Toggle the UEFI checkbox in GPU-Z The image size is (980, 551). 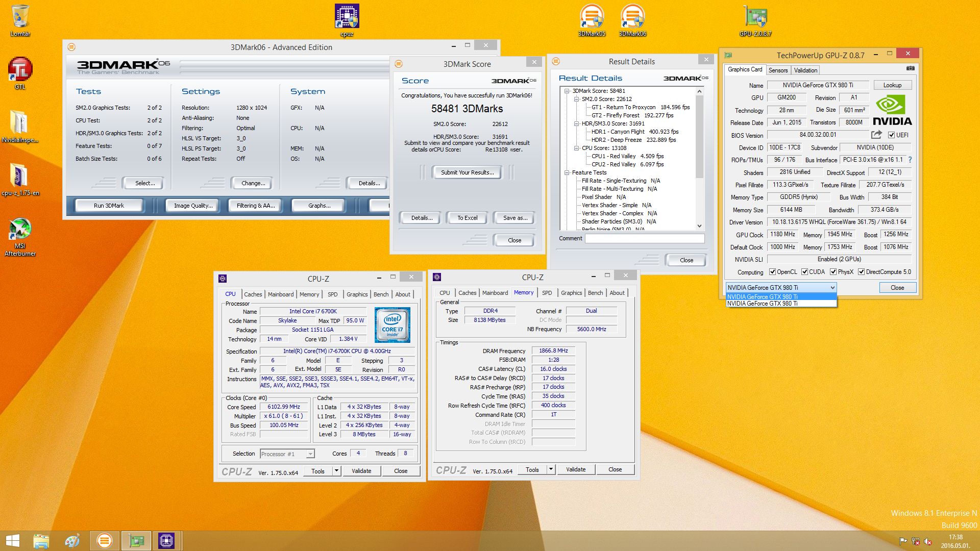pyautogui.click(x=891, y=135)
